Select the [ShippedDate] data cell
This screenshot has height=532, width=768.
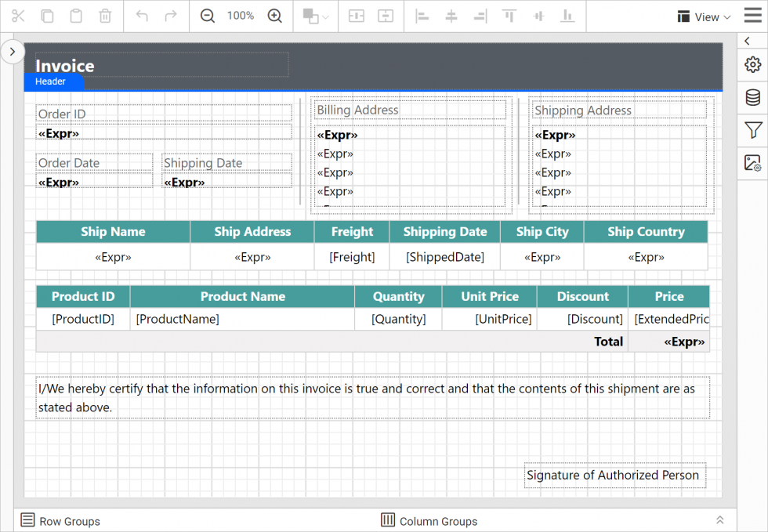pyautogui.click(x=445, y=257)
